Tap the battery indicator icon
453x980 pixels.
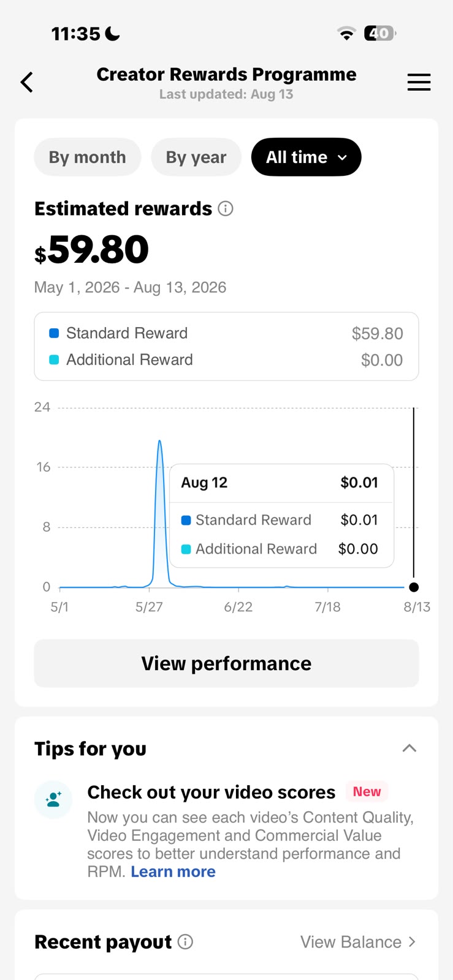click(380, 33)
